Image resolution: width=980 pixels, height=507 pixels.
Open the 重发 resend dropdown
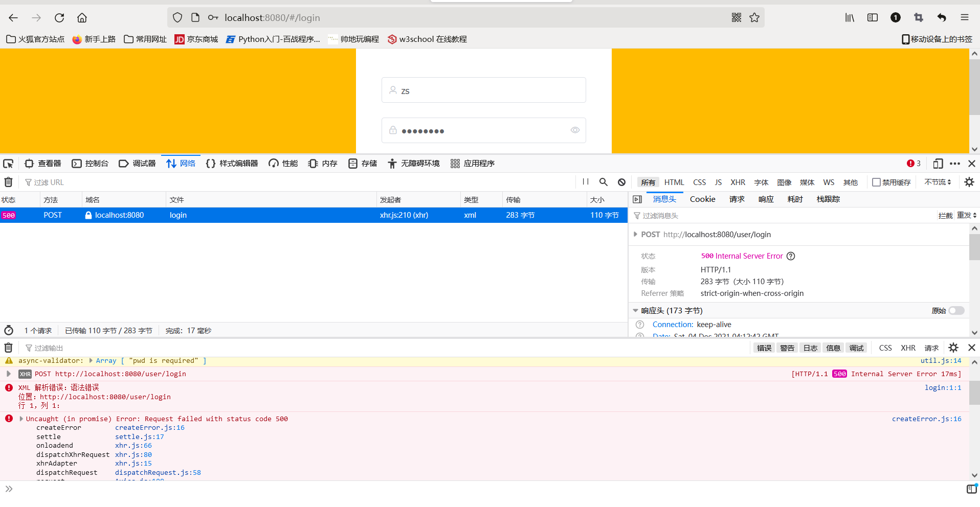[x=967, y=215]
